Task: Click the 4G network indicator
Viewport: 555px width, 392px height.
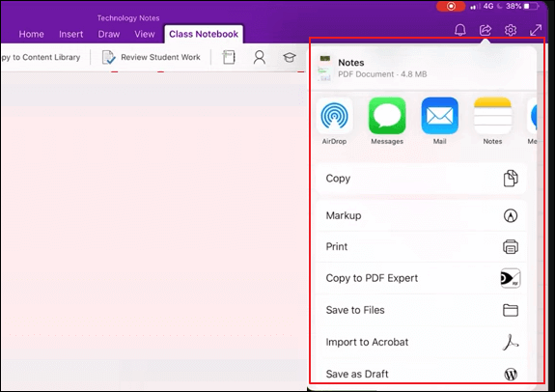Action: (x=488, y=6)
